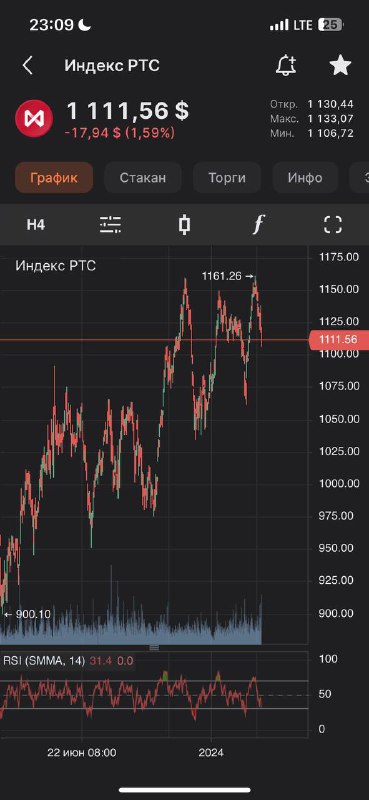
Task: Open chart settings sliders icon
Action: point(110,224)
